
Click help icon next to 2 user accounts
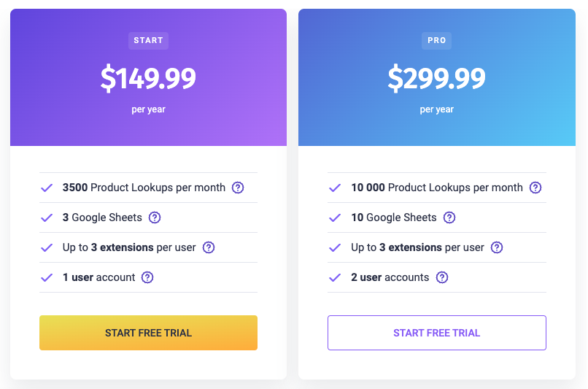coord(442,277)
